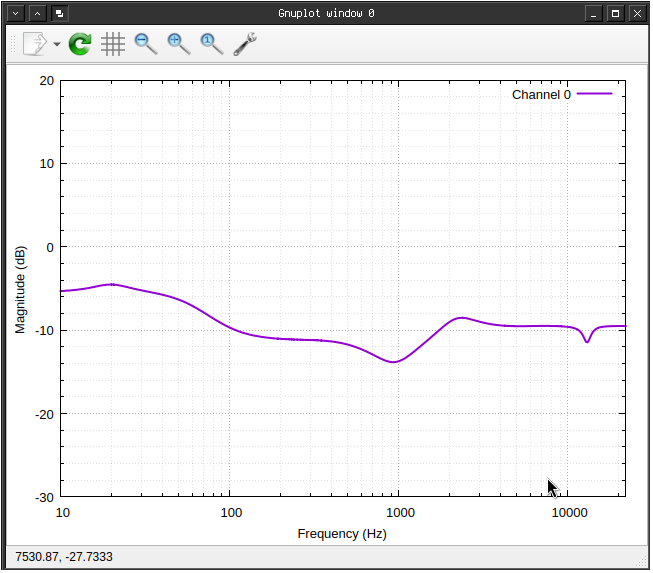653x573 pixels.
Task: Click the 'Gnuplot window 0' title text
Action: point(326,13)
